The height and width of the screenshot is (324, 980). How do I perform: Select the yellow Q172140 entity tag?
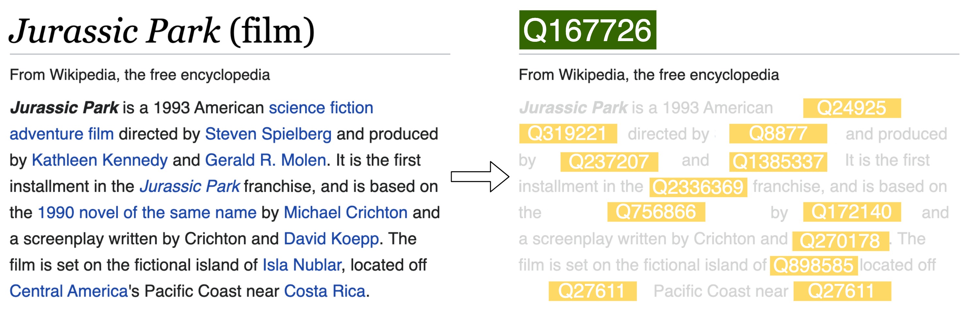pos(852,212)
